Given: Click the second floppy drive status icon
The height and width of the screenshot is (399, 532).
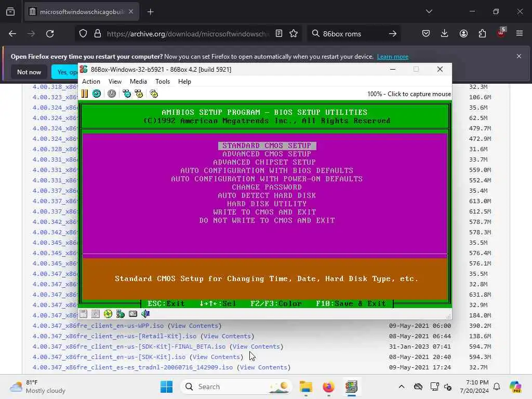Looking at the screenshot, I should [96, 314].
